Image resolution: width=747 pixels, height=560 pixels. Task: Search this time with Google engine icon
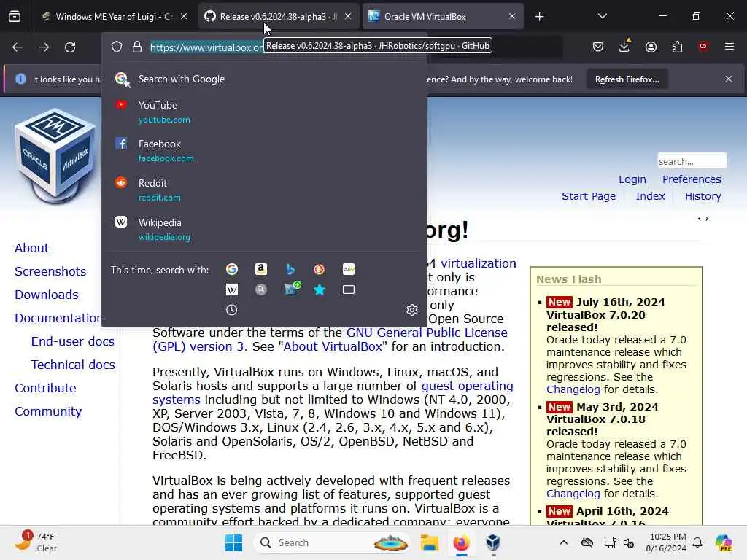pyautogui.click(x=232, y=270)
